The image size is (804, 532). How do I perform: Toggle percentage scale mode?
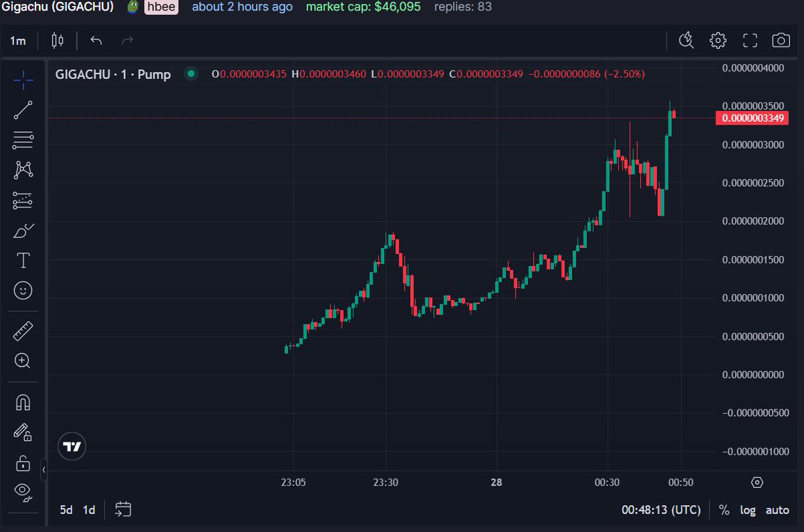pos(724,510)
